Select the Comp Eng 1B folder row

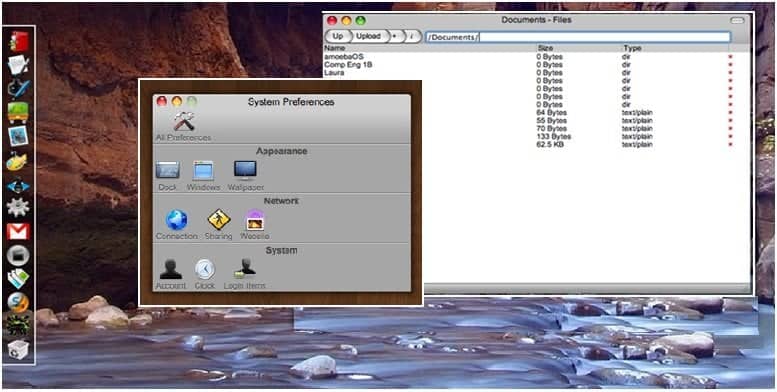point(528,65)
